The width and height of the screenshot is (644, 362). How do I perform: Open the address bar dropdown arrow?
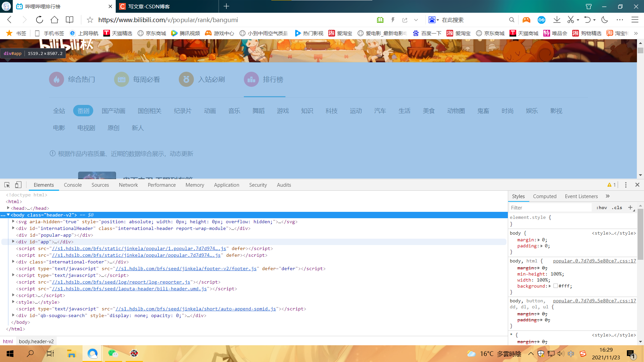[416, 20]
